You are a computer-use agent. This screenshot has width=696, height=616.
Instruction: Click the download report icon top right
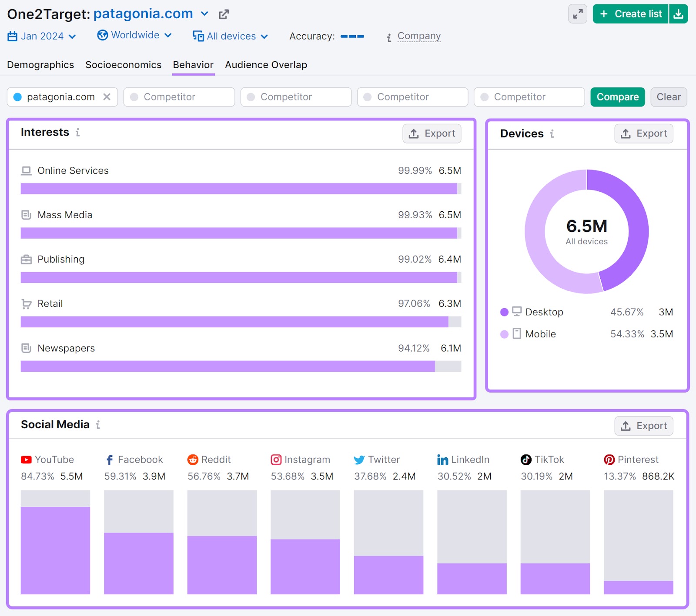coord(679,13)
